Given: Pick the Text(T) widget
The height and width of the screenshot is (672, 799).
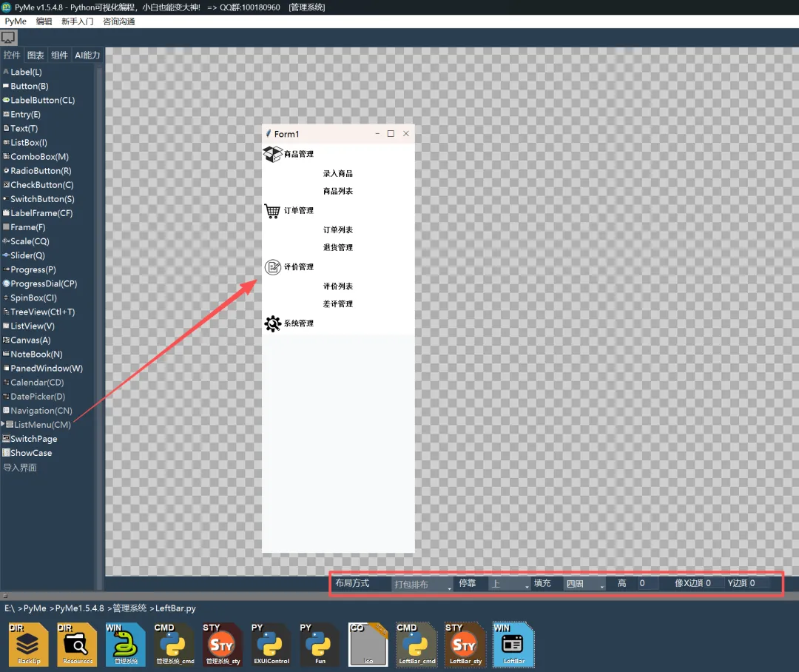Looking at the screenshot, I should coord(21,129).
